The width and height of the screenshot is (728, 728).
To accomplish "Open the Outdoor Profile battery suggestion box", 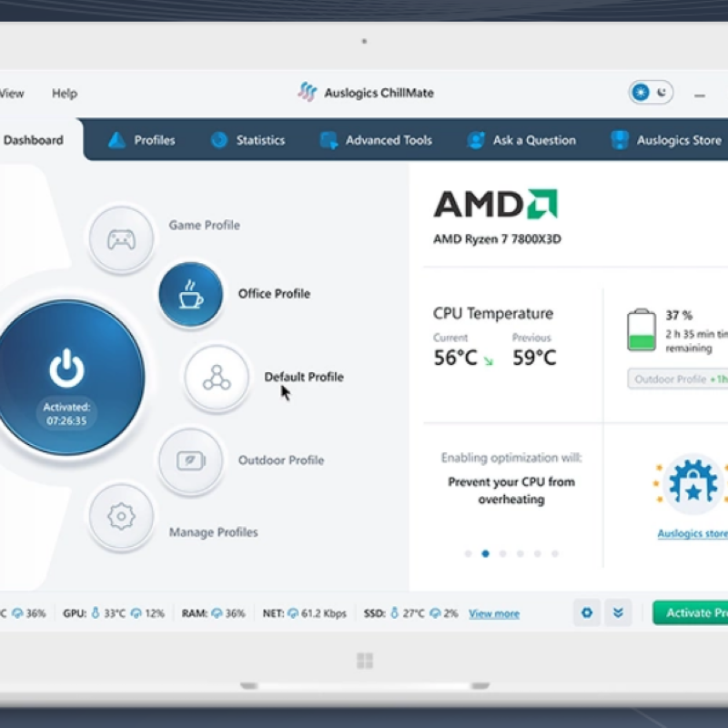I will (678, 379).
